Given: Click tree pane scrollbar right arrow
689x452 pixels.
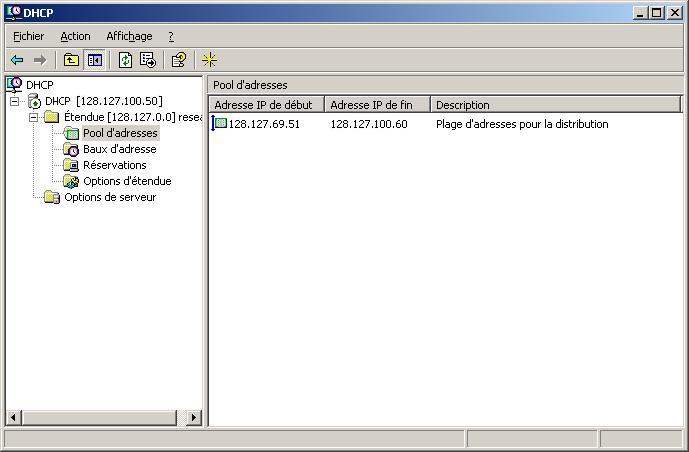Looking at the screenshot, I should [193, 417].
